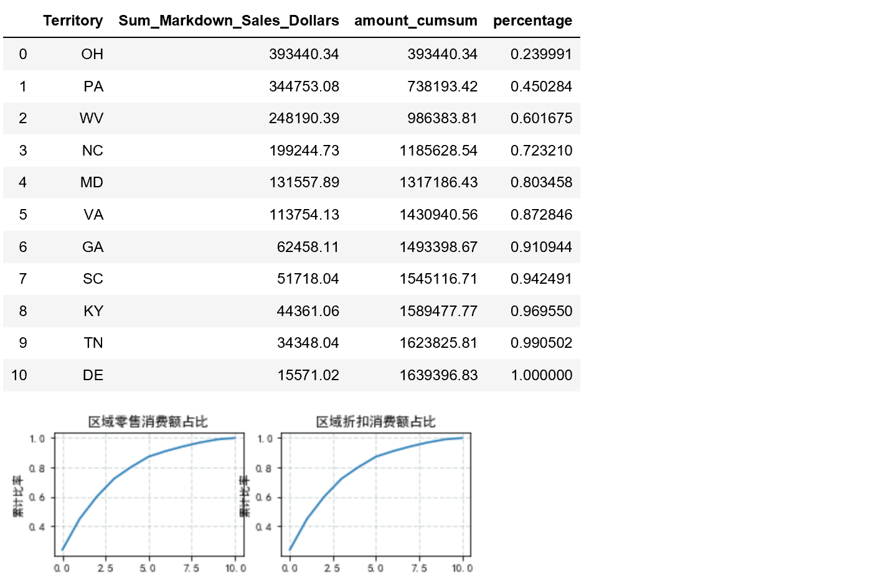
Task: Click row index 5
Action: coord(23,215)
